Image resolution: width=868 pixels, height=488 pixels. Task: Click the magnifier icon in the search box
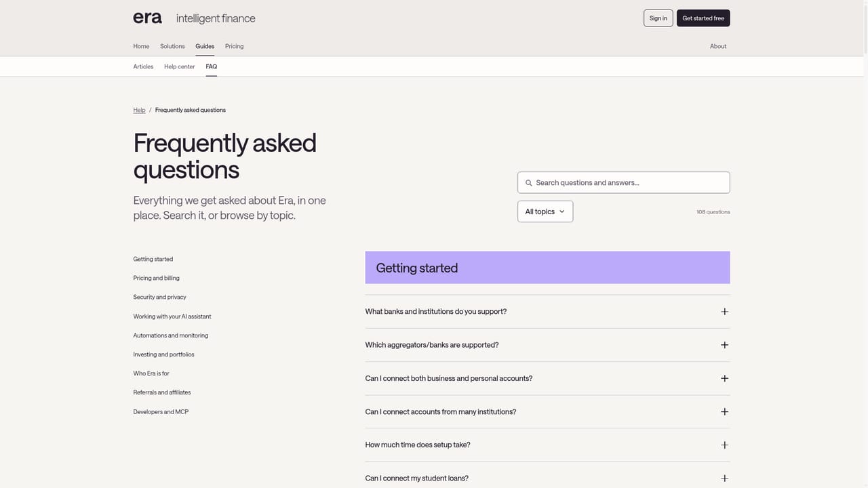pyautogui.click(x=529, y=183)
